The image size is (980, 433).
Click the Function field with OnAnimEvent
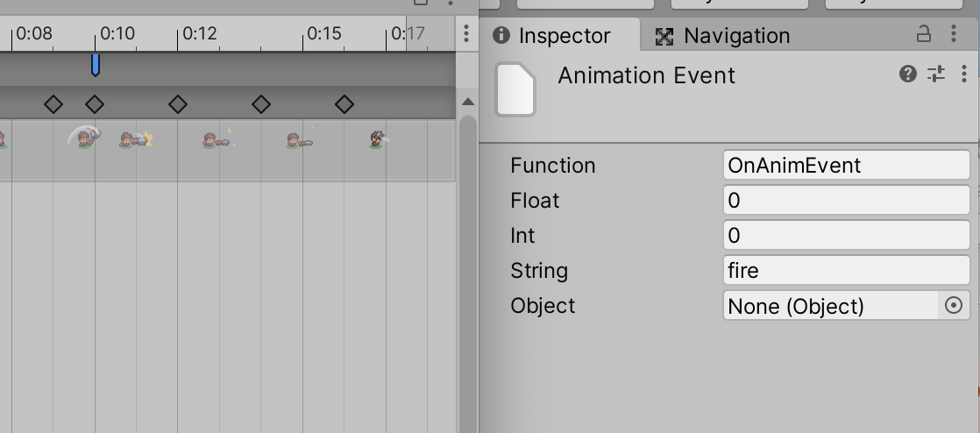click(x=846, y=165)
